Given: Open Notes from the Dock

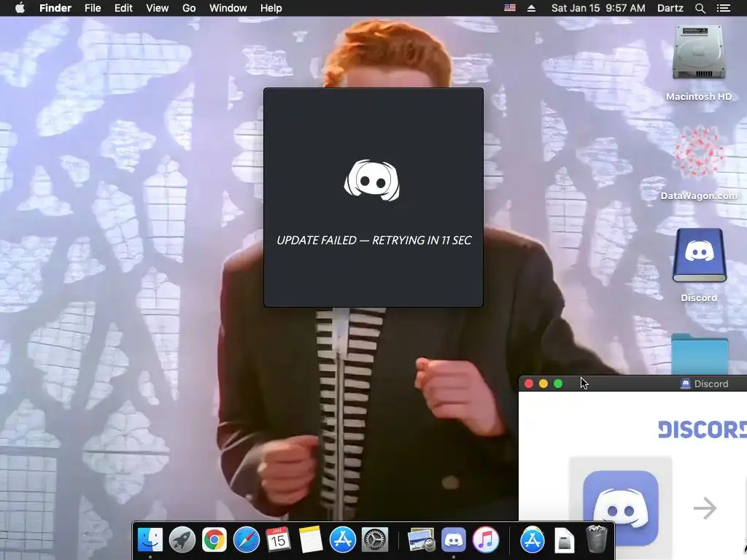Looking at the screenshot, I should click(311, 540).
